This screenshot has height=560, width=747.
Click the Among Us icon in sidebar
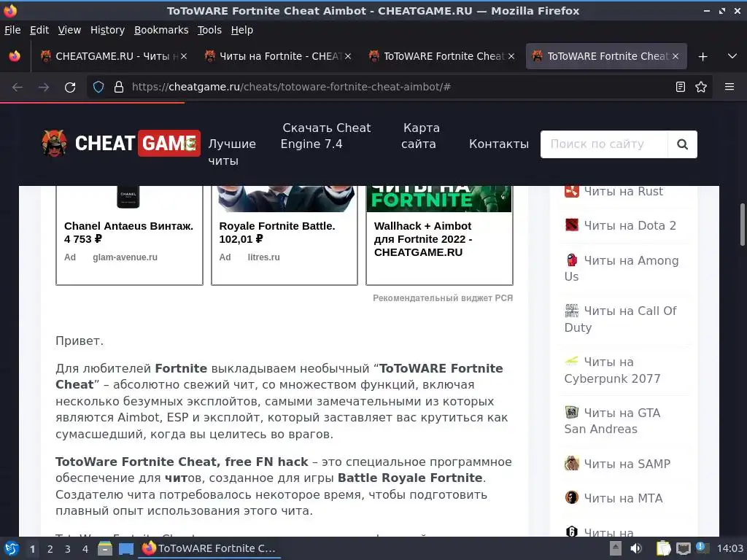click(572, 260)
